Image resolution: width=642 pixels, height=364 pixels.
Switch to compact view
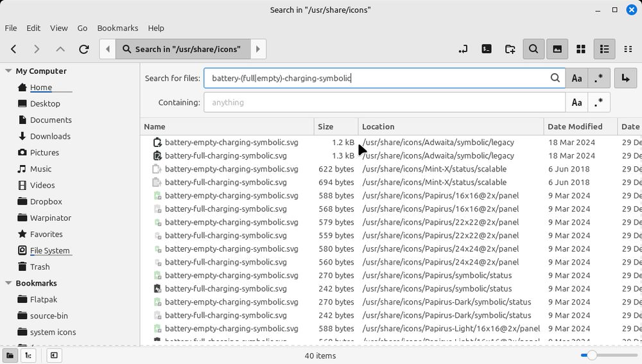pos(628,49)
